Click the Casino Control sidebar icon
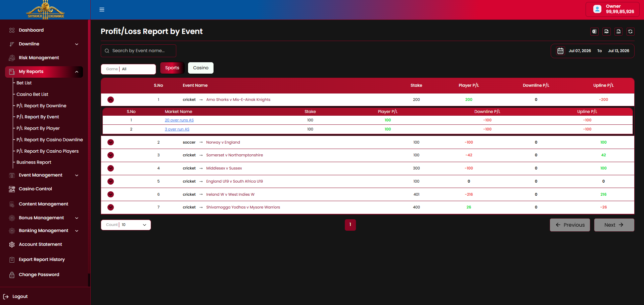 coord(12,189)
